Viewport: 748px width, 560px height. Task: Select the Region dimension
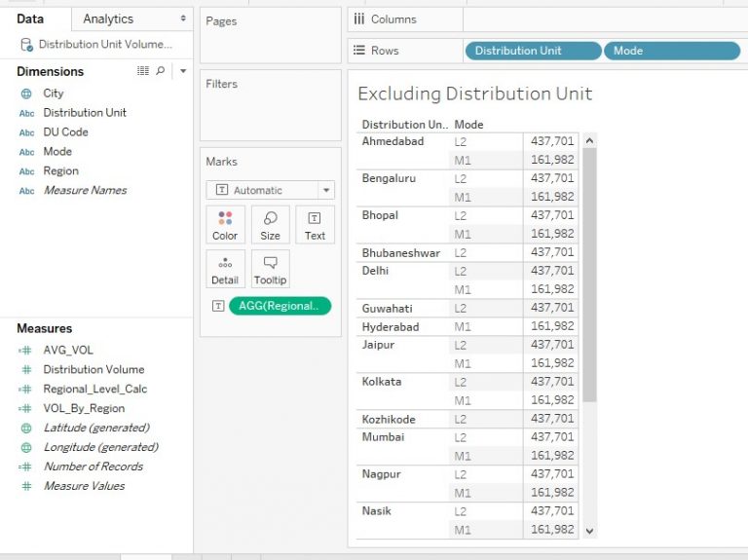click(x=60, y=171)
